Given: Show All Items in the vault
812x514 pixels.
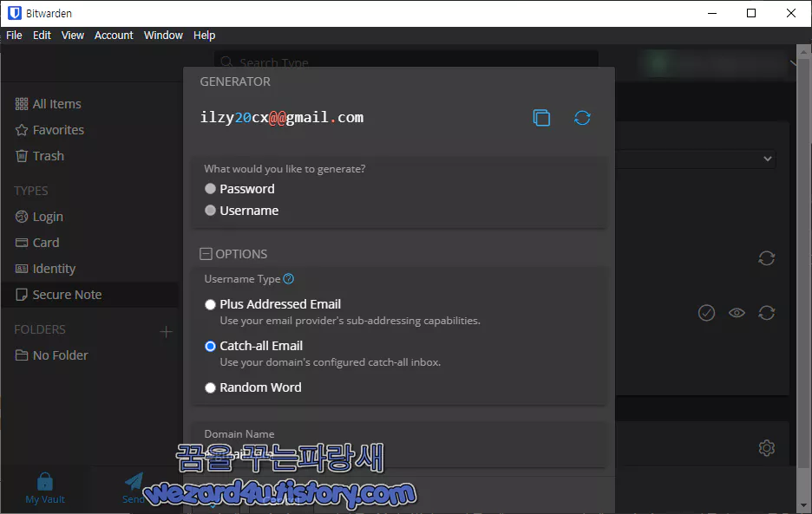Looking at the screenshot, I should 57,104.
